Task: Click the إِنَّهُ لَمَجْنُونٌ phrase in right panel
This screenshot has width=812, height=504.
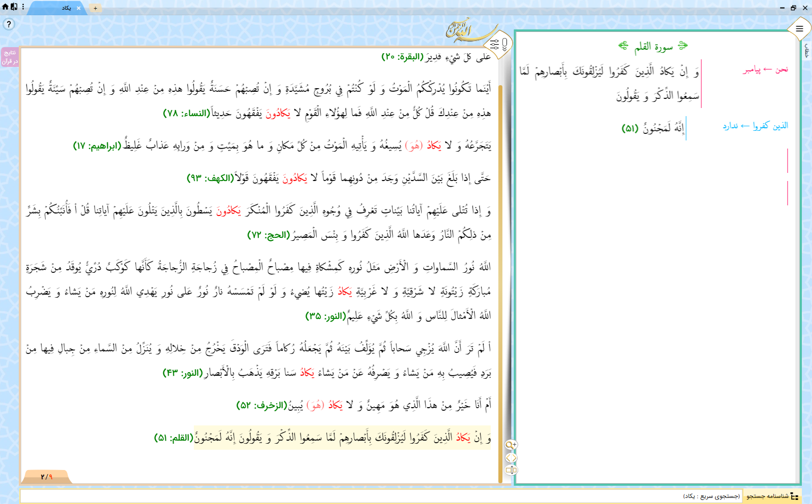Action: (664, 128)
